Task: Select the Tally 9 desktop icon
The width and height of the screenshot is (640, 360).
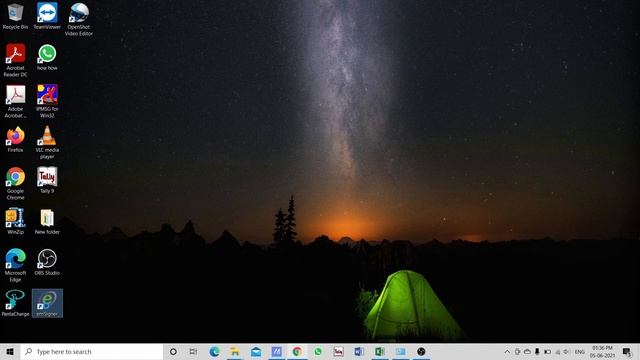Action: [47, 180]
